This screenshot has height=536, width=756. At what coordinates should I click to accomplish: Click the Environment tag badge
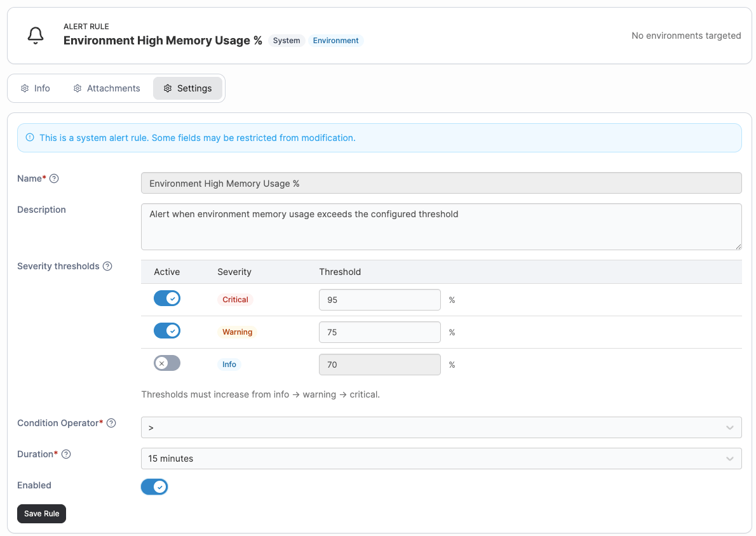click(x=335, y=41)
